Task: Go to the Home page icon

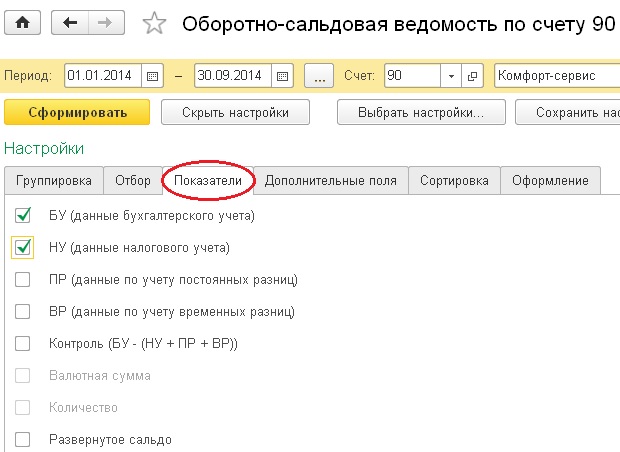Action: coord(23,23)
